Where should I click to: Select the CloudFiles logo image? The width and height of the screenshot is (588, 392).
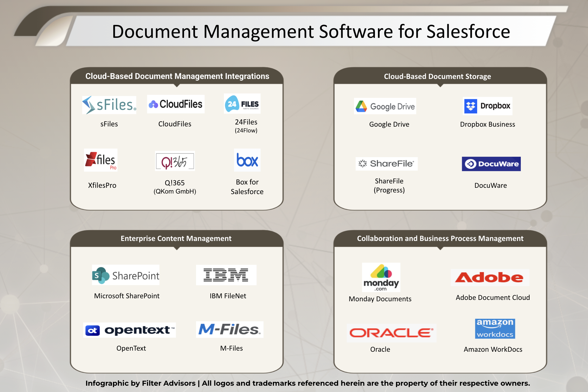pyautogui.click(x=176, y=104)
